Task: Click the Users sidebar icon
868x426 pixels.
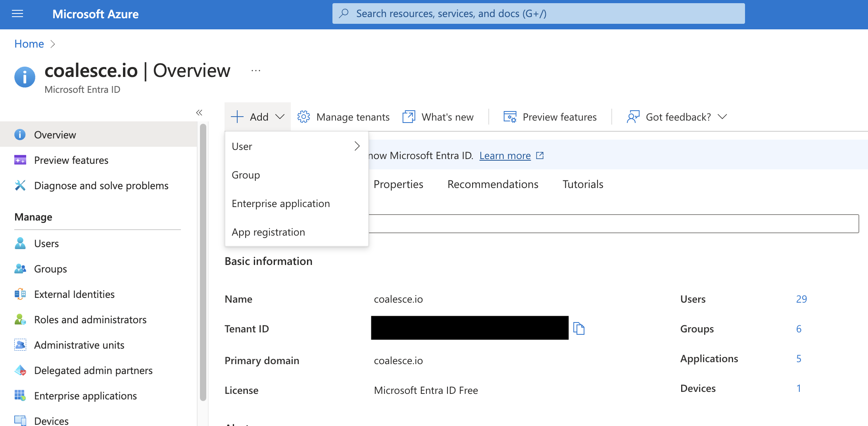Action: click(20, 243)
